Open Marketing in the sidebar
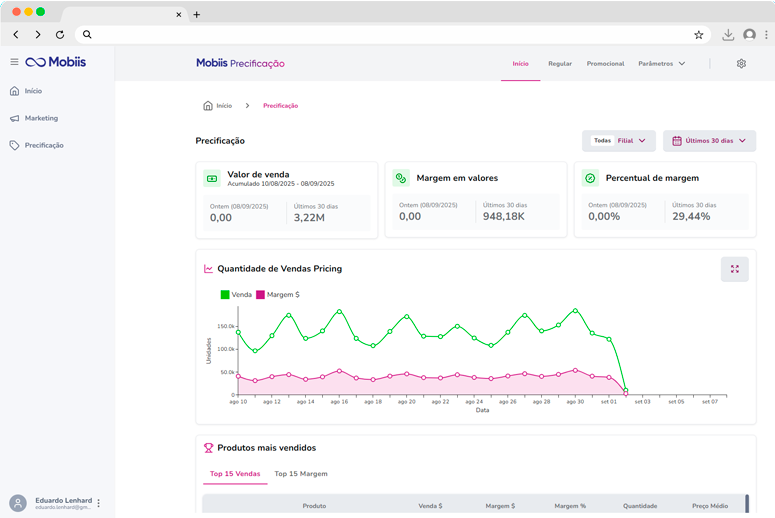The width and height of the screenshot is (775, 518). [x=42, y=118]
